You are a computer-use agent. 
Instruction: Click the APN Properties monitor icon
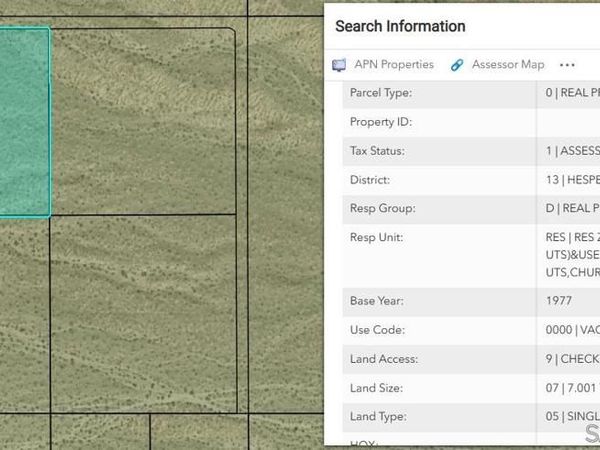click(x=339, y=65)
